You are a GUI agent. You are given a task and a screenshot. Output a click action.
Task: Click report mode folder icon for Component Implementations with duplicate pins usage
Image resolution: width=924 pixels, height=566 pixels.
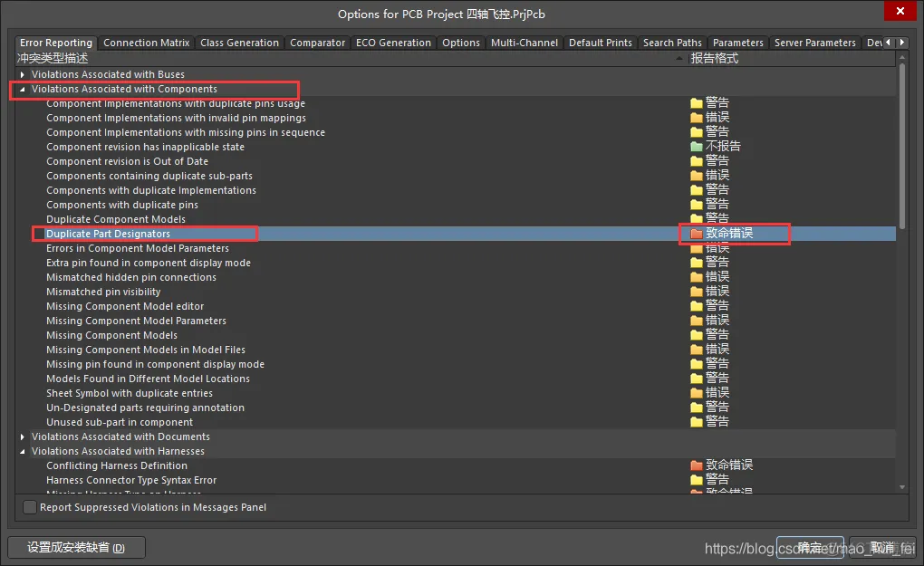click(696, 103)
